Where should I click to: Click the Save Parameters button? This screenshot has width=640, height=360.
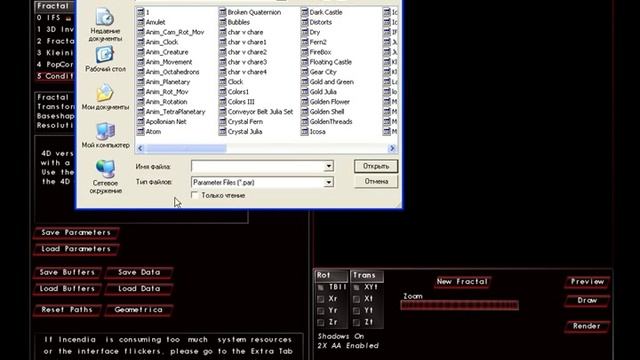(76, 233)
